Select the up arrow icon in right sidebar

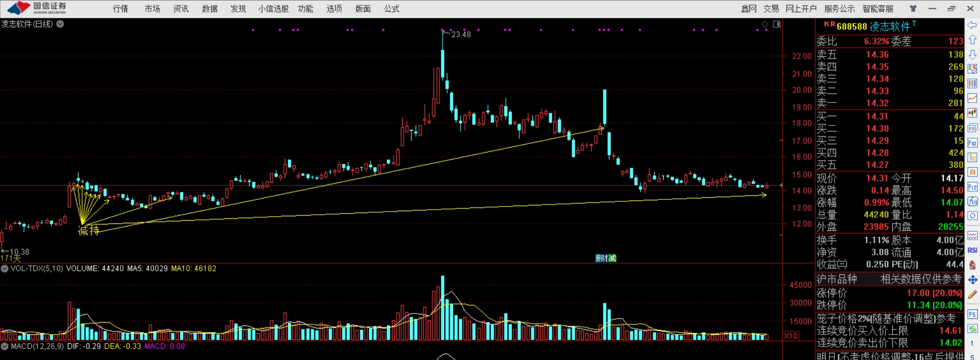click(972, 39)
